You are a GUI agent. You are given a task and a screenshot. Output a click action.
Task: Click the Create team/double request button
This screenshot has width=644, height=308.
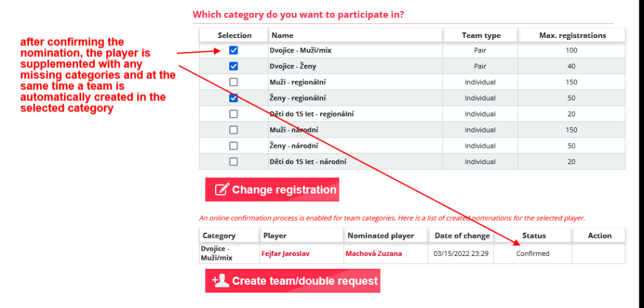(293, 281)
